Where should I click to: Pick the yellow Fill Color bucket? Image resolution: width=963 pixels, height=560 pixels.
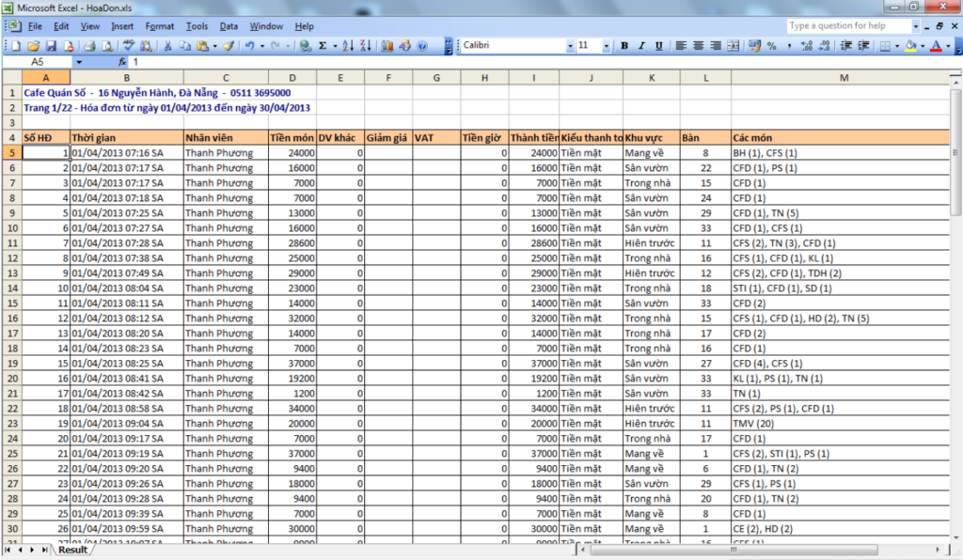(x=910, y=46)
